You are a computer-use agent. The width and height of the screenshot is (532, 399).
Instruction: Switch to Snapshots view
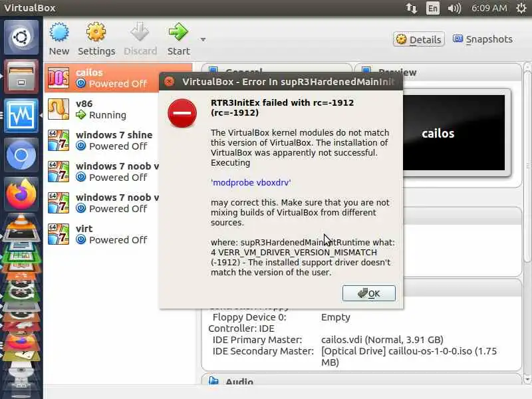coord(483,39)
